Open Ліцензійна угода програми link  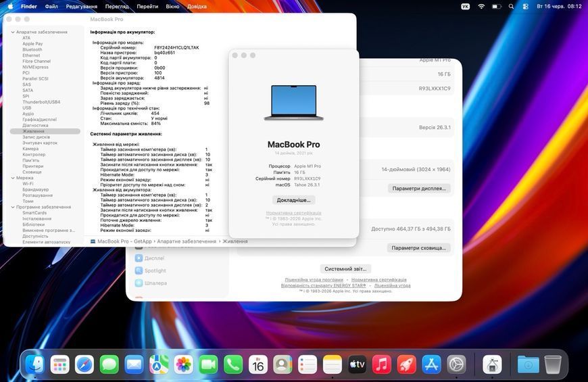click(x=314, y=279)
